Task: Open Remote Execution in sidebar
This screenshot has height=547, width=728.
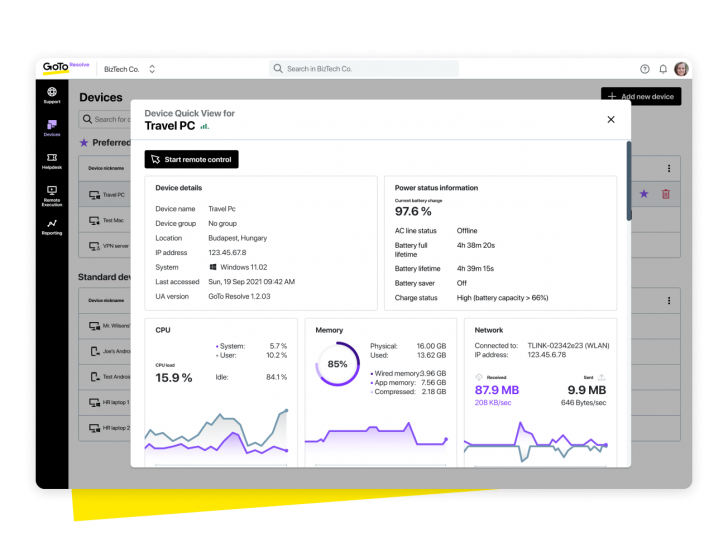Action: tap(52, 196)
